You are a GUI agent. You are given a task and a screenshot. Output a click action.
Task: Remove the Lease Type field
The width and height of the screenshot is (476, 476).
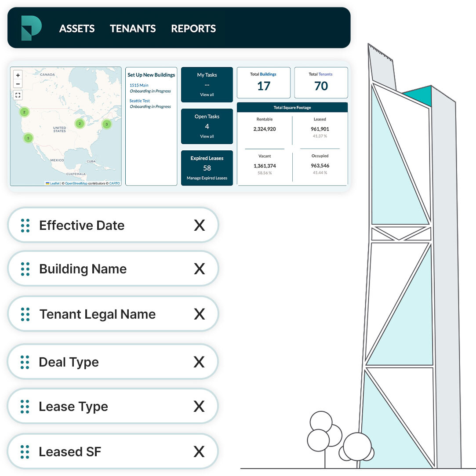click(x=199, y=406)
